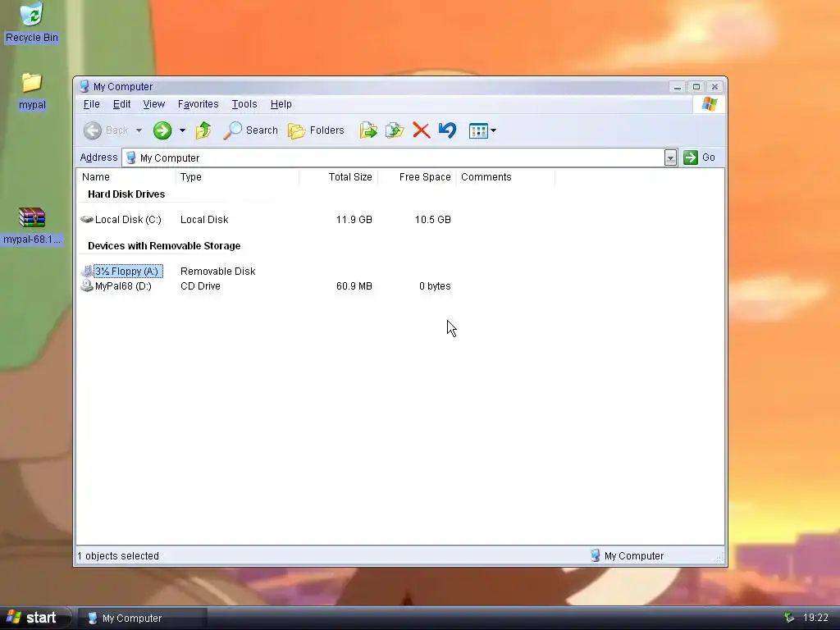Open the Favorites menu

coord(199,104)
